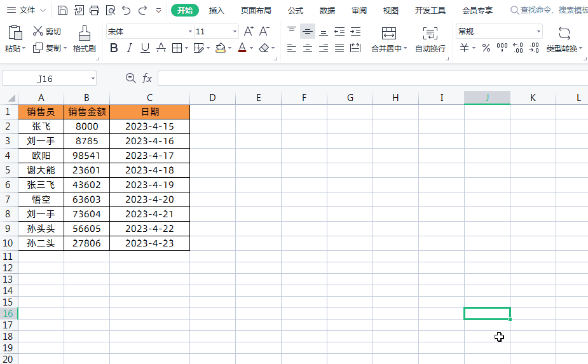Switch to the 公式 Formulas tab
The height and width of the screenshot is (364, 588).
pyautogui.click(x=296, y=11)
